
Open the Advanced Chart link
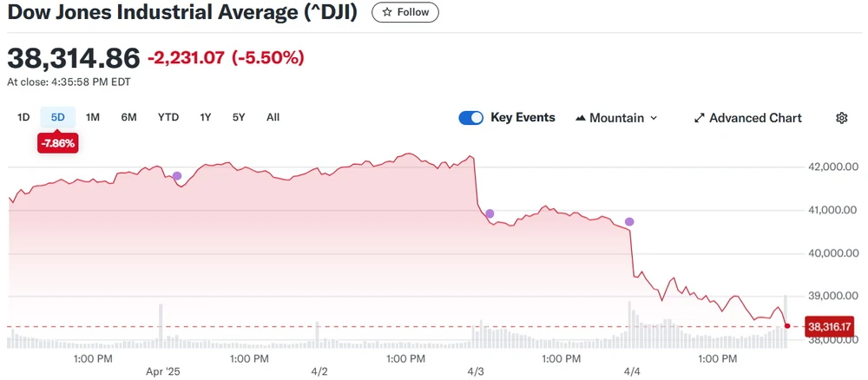click(x=755, y=118)
